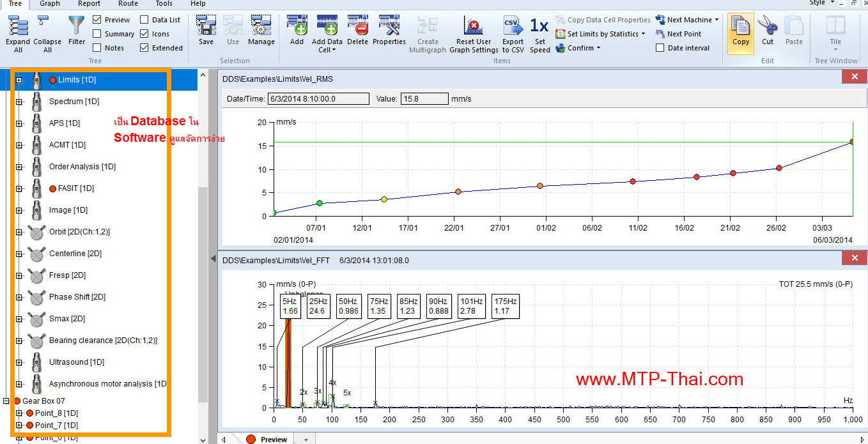Viewport: 868px width, 444px height.
Task: Delete the selected item
Action: (358, 26)
